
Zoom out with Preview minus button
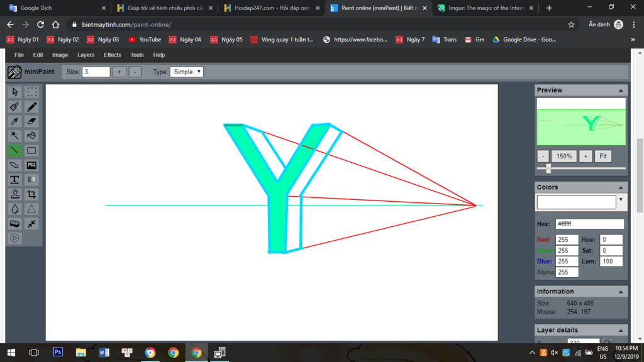[x=543, y=156]
